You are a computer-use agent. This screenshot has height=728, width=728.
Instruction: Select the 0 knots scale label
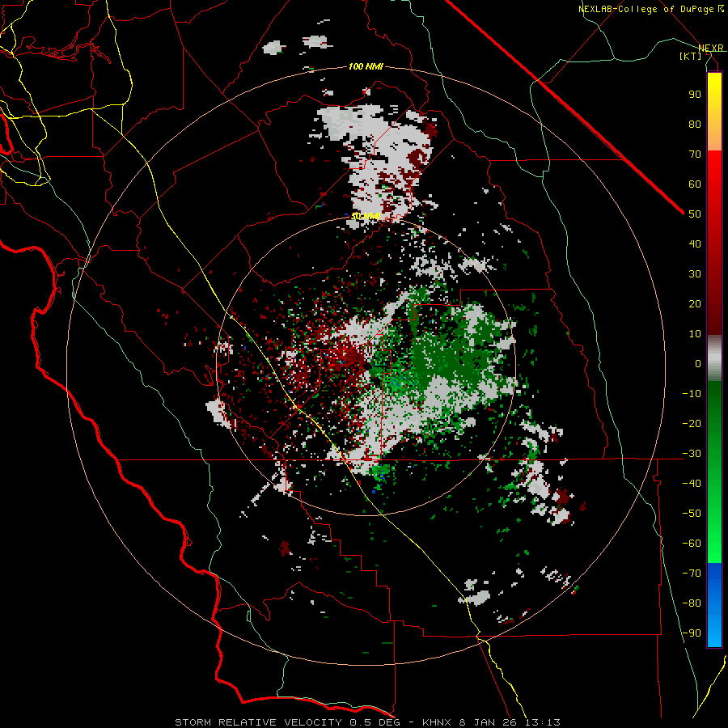[x=698, y=363]
